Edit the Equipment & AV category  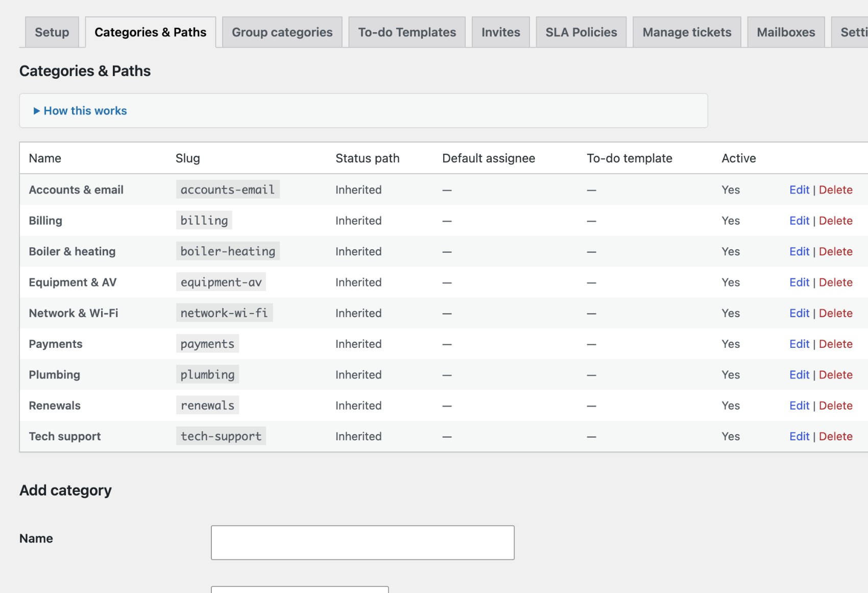click(x=799, y=282)
